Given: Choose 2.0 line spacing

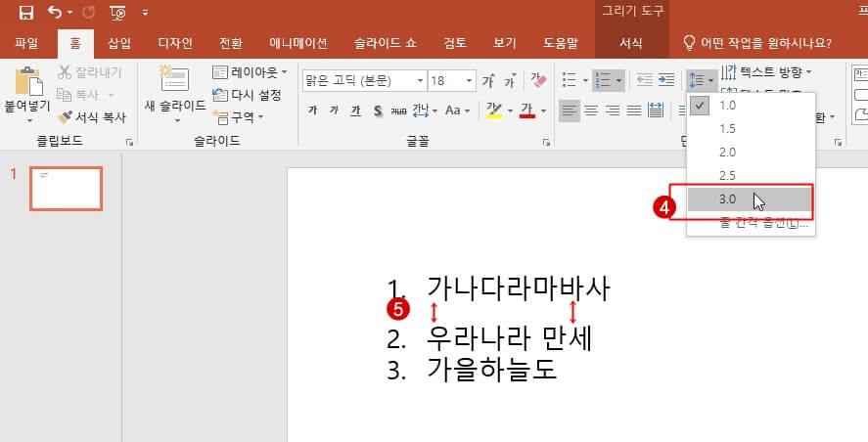Looking at the screenshot, I should coord(752,153).
